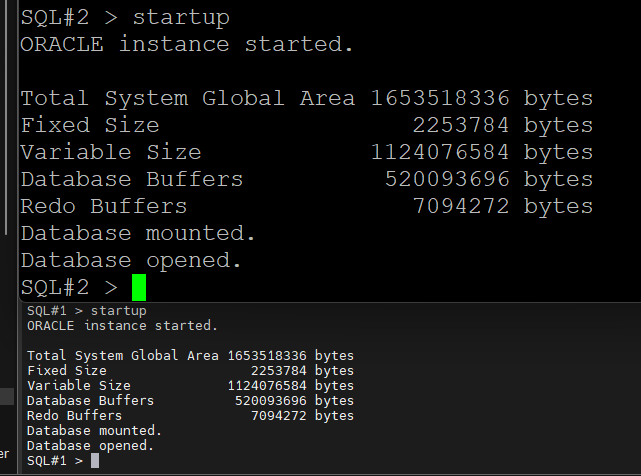This screenshot has width=641, height=476.
Task: Click 'Redo Buffers' label in the SQL#2 pane
Action: click(104, 206)
